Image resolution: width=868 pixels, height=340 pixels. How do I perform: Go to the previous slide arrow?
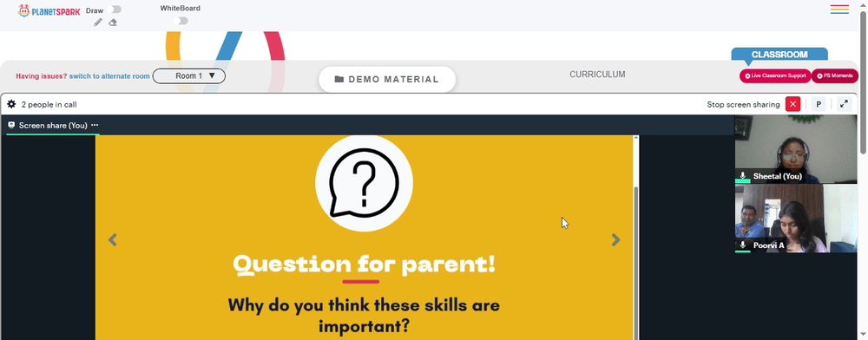(112, 239)
